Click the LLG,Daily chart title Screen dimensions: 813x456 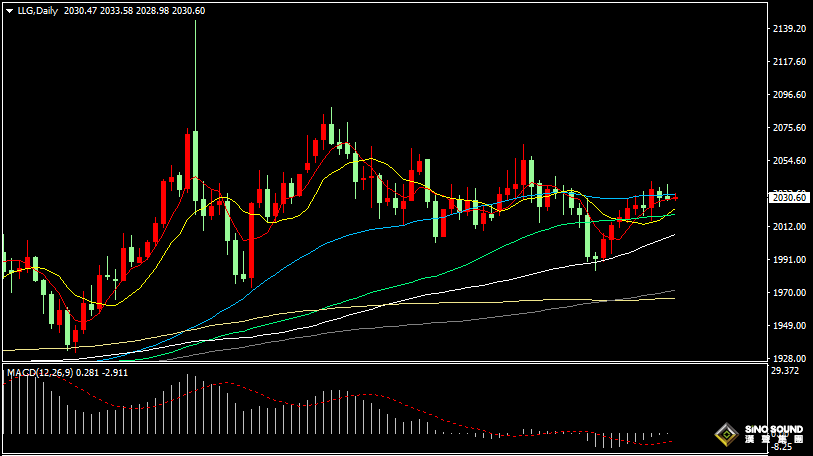(x=37, y=10)
